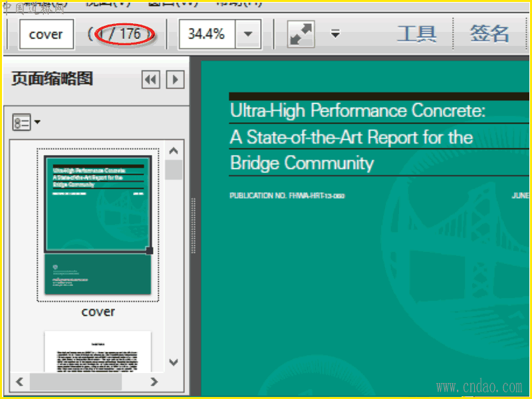Click the pane splitter grip handle
Image resolution: width=532 pixels, height=399 pixels.
194,225
